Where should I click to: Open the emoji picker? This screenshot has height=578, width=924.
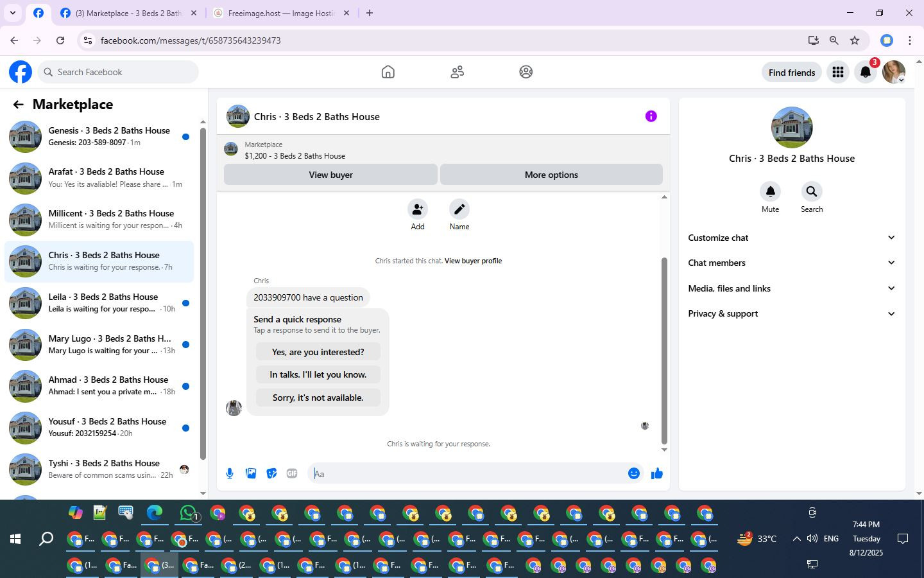pos(633,473)
